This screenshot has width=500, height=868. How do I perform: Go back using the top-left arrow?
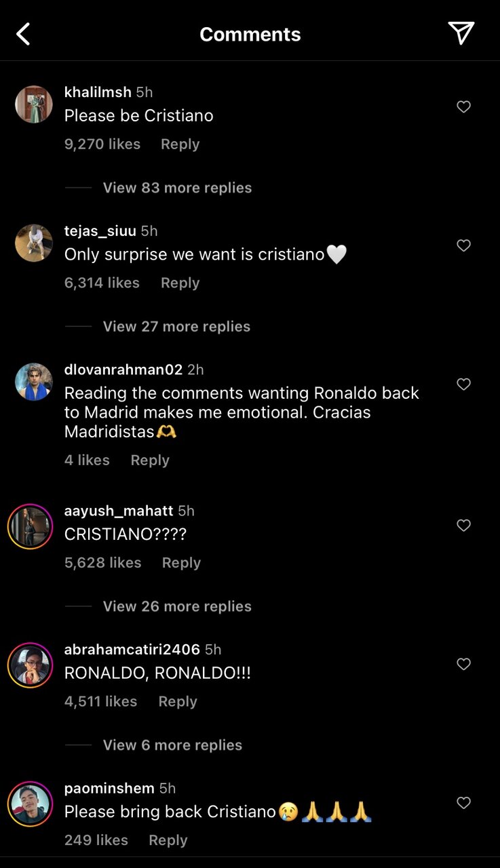pos(24,34)
